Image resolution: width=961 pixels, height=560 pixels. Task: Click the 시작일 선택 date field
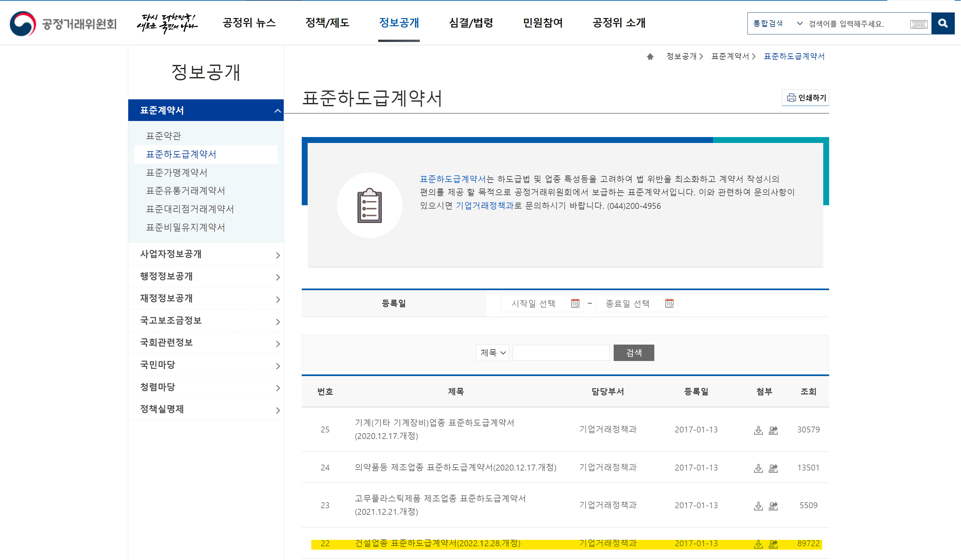click(542, 304)
